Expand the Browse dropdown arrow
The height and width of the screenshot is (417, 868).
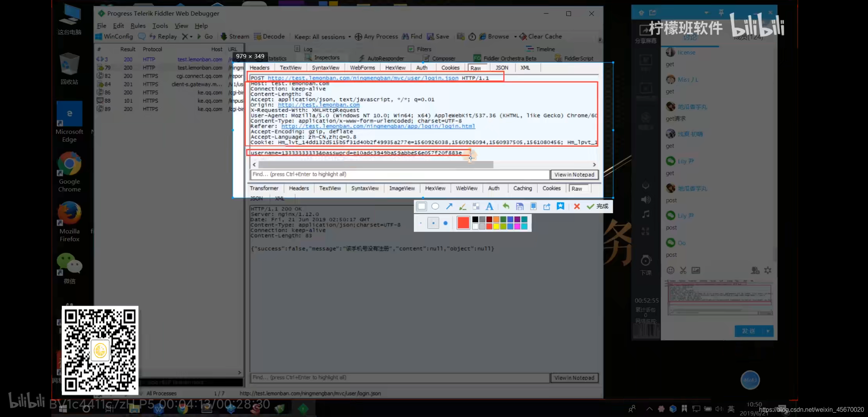click(515, 37)
